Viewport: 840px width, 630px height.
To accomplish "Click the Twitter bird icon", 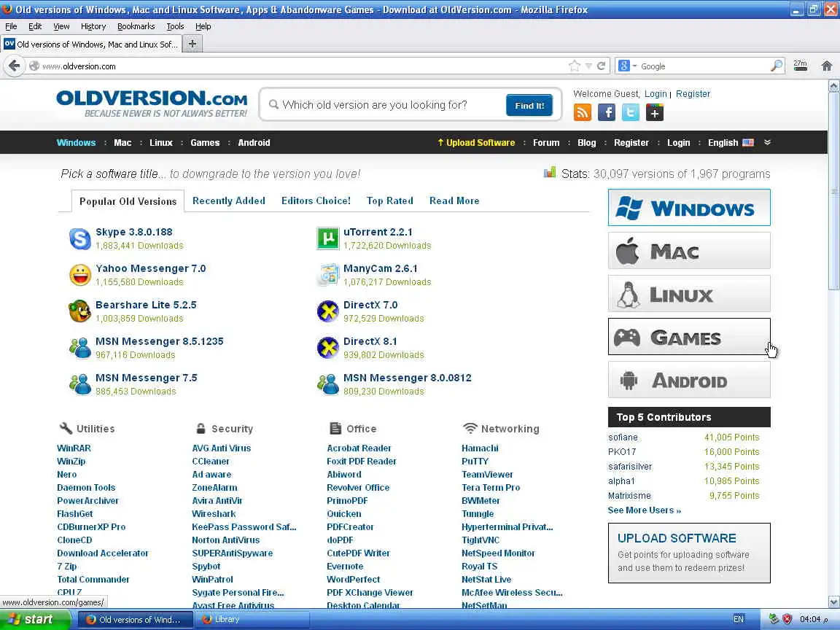I will (x=631, y=112).
